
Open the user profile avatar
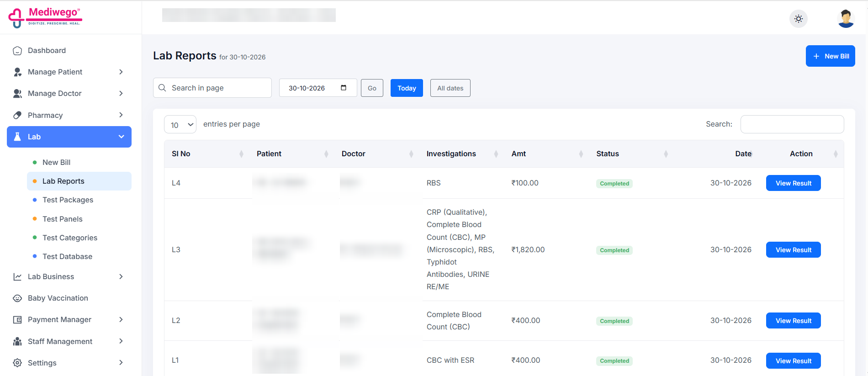click(846, 19)
